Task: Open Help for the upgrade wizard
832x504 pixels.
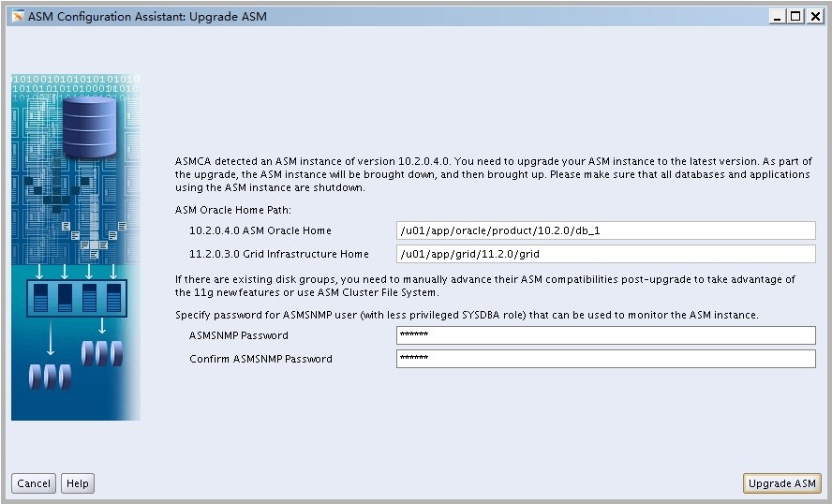Action: pos(78,483)
